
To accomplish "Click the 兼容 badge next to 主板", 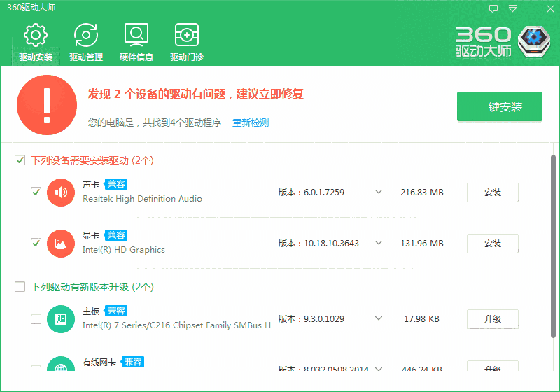I will 116,311.
